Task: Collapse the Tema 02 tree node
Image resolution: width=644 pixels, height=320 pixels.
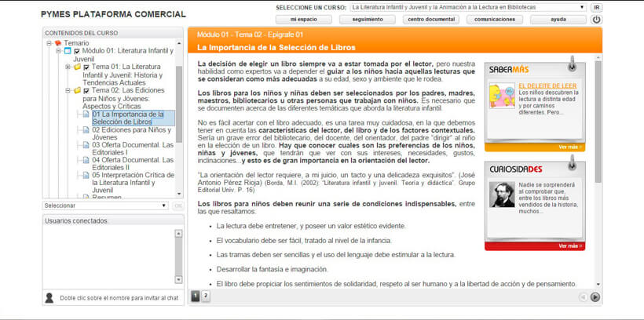Action: coord(68,90)
